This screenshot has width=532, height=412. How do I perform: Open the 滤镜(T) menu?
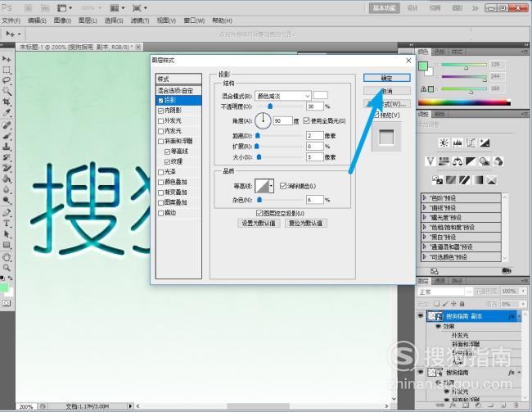click(x=140, y=20)
